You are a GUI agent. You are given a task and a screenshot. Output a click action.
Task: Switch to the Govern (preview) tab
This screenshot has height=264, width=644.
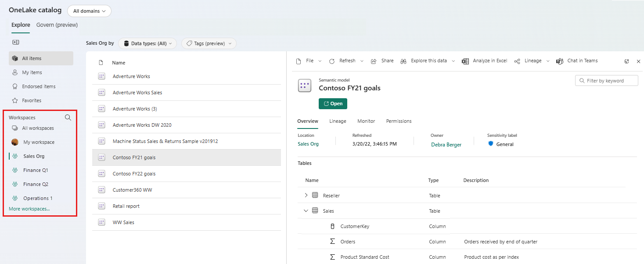point(57,25)
